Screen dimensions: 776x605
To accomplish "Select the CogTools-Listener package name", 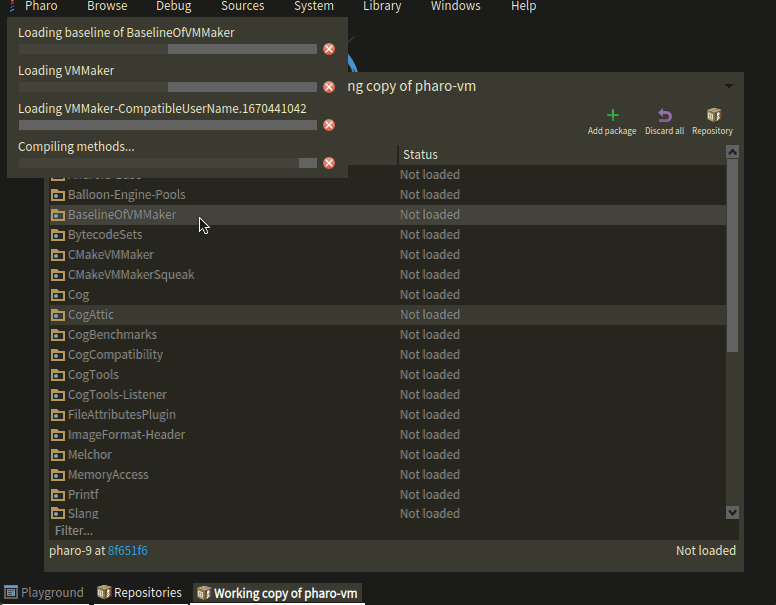I will pos(117,395).
